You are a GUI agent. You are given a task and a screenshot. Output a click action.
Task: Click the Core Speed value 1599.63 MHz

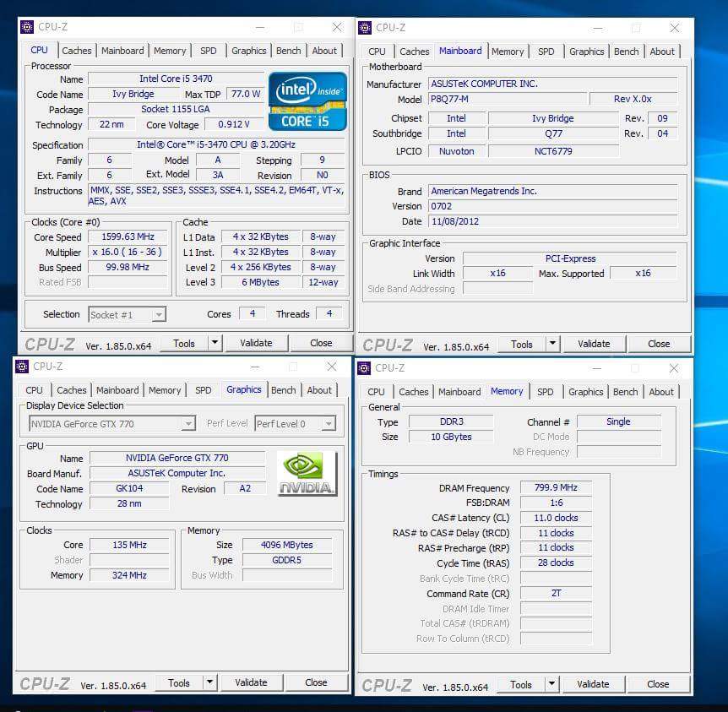click(x=128, y=236)
